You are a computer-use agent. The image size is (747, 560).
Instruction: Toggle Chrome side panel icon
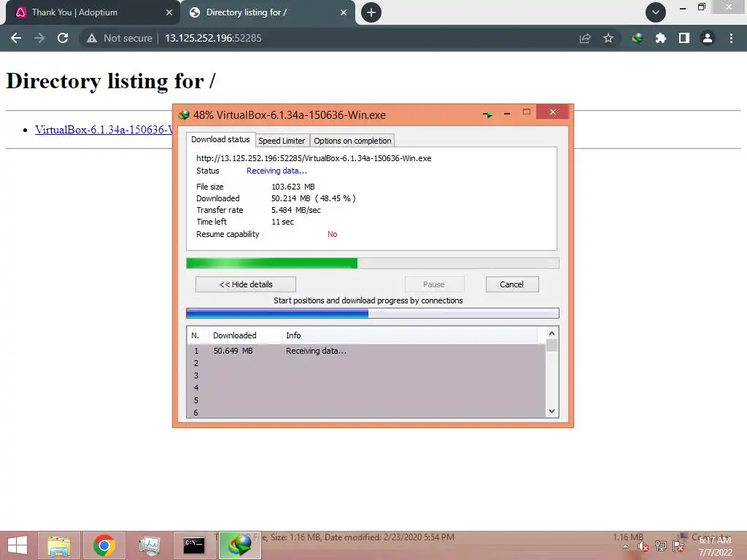pos(684,38)
